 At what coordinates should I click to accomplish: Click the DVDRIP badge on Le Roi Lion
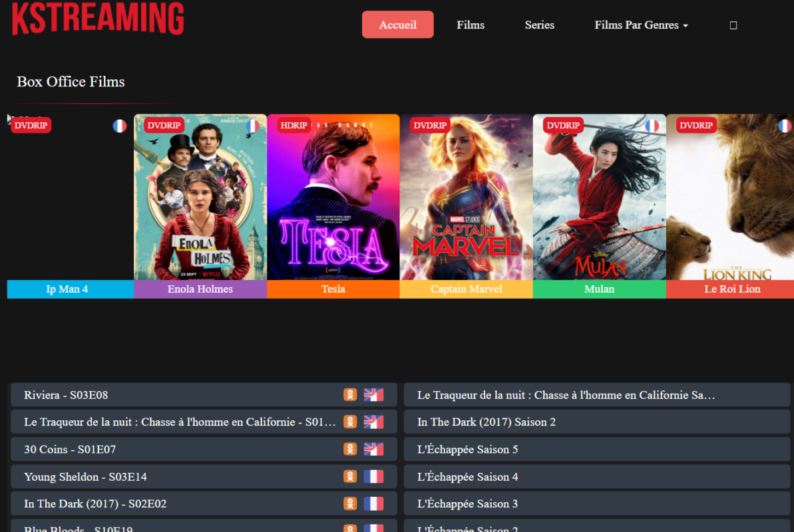696,125
